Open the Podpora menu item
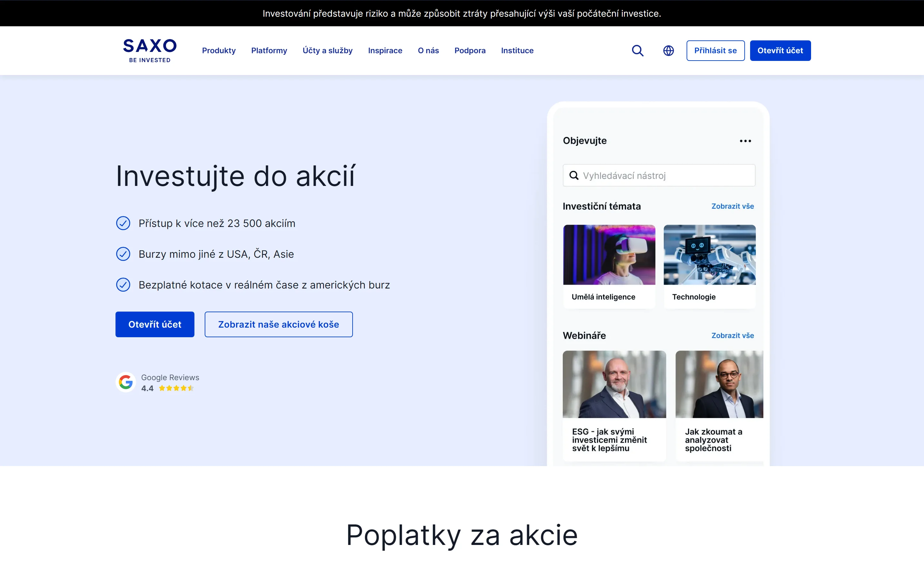 pyautogui.click(x=470, y=50)
